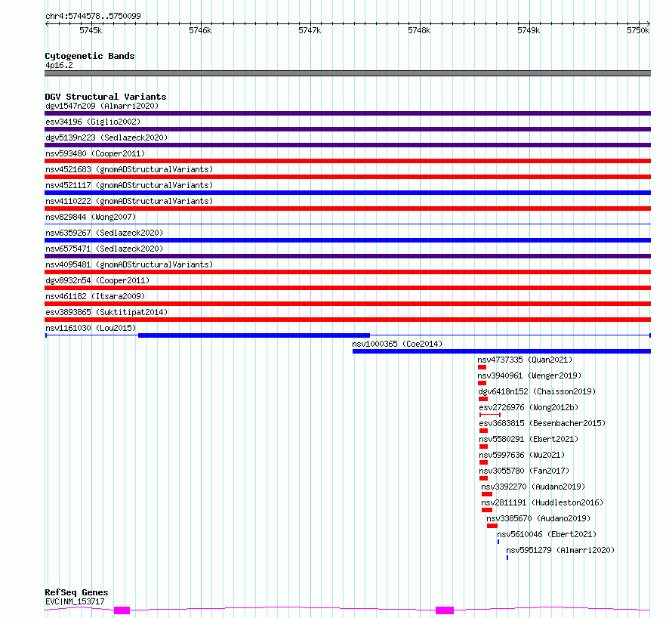Click the DGV Structural Variants track title
The width and height of the screenshot is (672, 618).
pyautogui.click(x=106, y=97)
